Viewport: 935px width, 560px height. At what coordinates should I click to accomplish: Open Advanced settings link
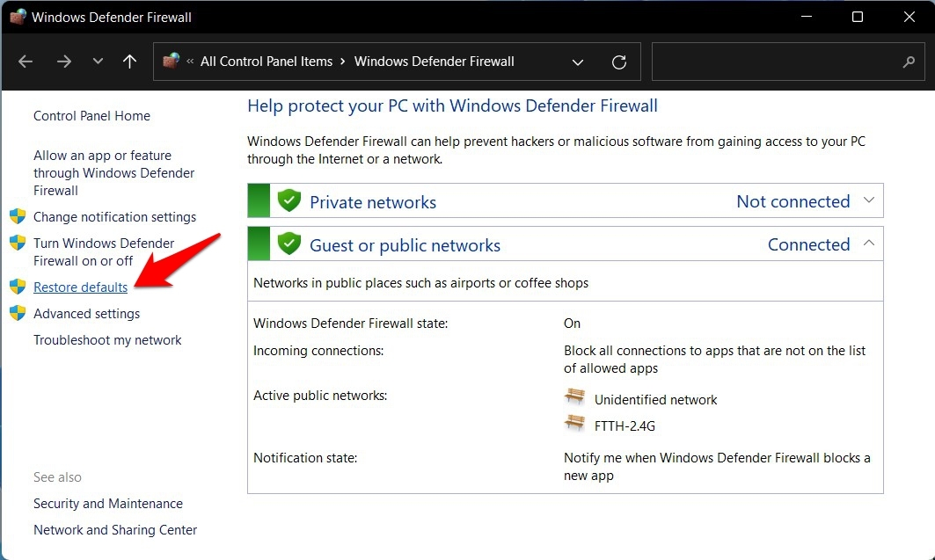pyautogui.click(x=86, y=314)
